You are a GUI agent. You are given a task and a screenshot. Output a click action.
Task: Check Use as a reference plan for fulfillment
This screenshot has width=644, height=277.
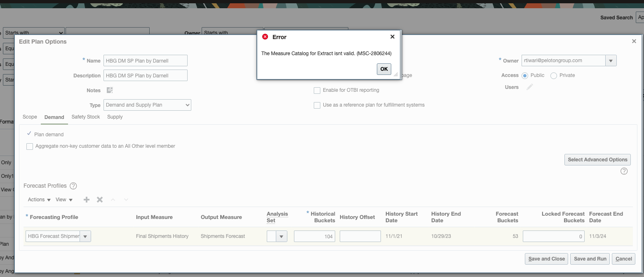coord(317,105)
